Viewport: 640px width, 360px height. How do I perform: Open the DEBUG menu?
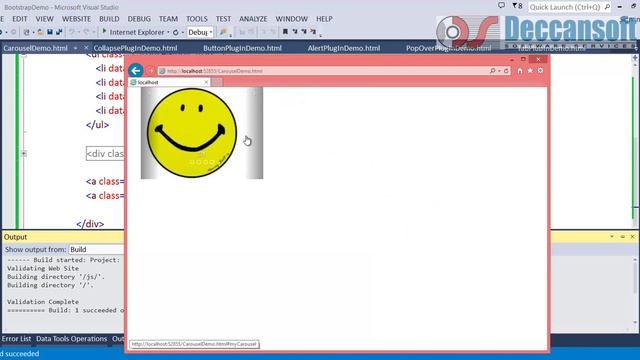click(139, 19)
